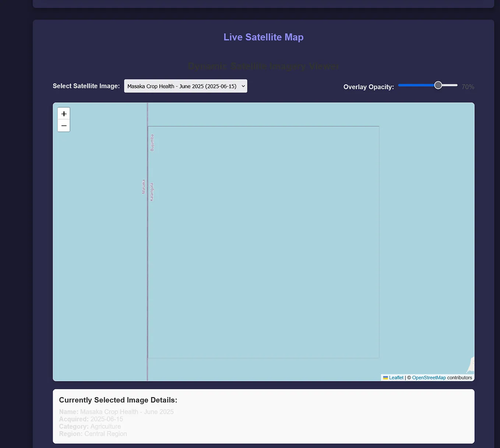Click the dropdown arrow beside the image selector

tap(242, 86)
